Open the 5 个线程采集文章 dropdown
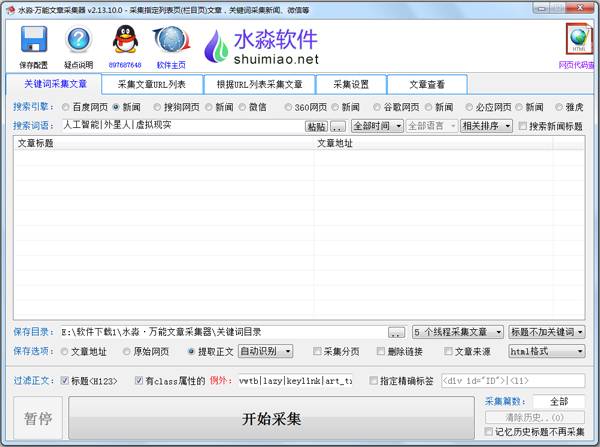600x447 pixels. click(x=458, y=332)
